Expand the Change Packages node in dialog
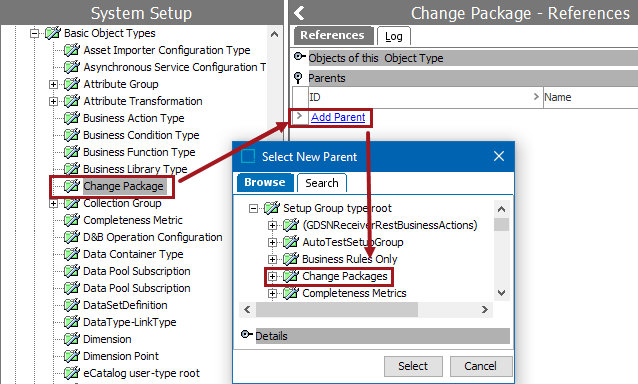638x384 pixels. (x=272, y=277)
